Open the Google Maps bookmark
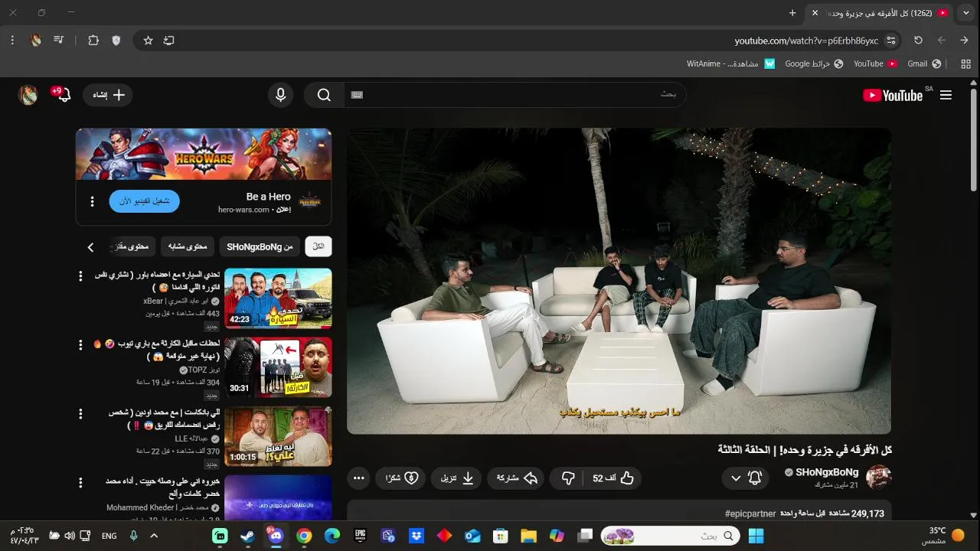 [x=814, y=64]
